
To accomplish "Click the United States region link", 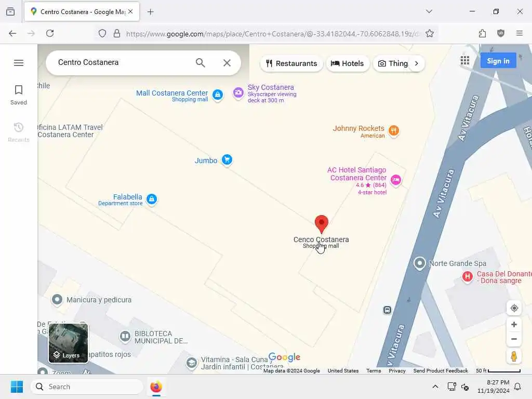I will click(343, 370).
